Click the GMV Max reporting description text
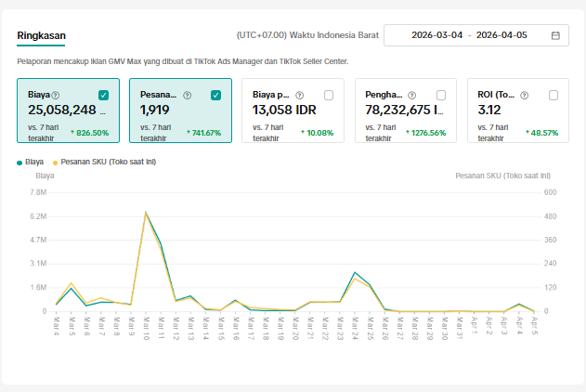586x392 pixels. tap(183, 61)
